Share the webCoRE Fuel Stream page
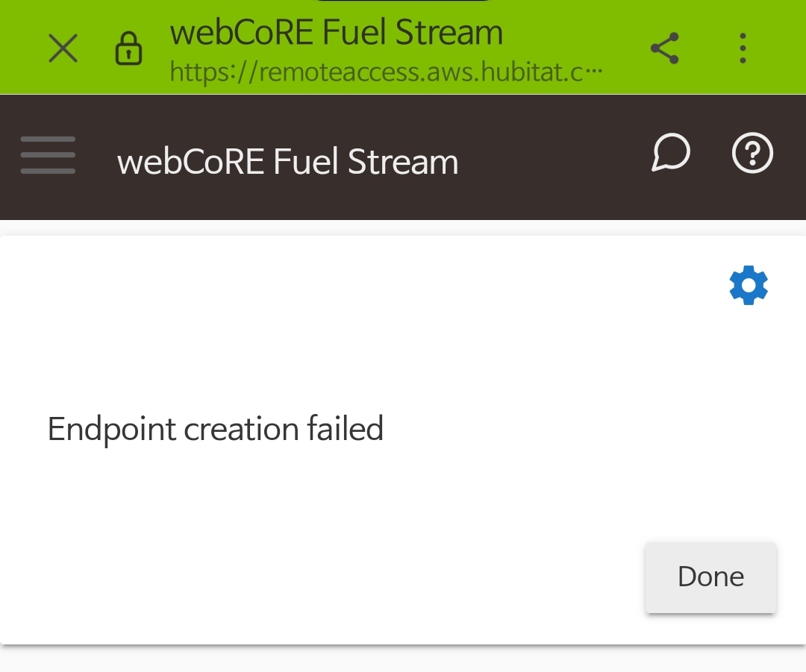The height and width of the screenshot is (672, 806). (663, 47)
